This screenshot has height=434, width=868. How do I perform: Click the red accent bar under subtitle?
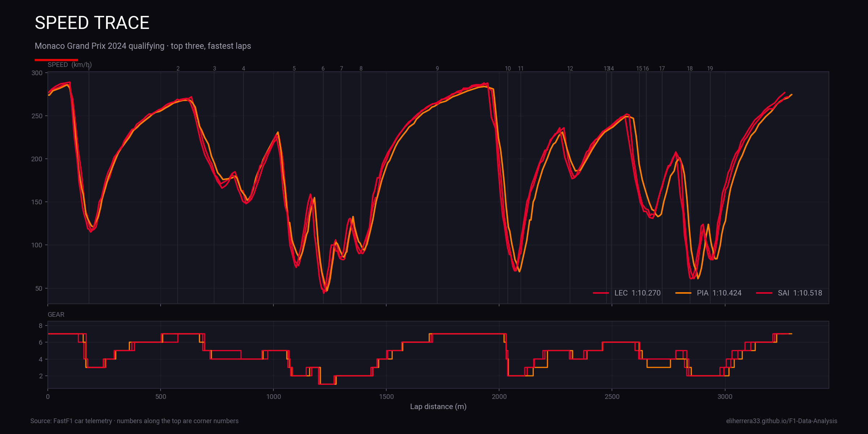coord(56,60)
